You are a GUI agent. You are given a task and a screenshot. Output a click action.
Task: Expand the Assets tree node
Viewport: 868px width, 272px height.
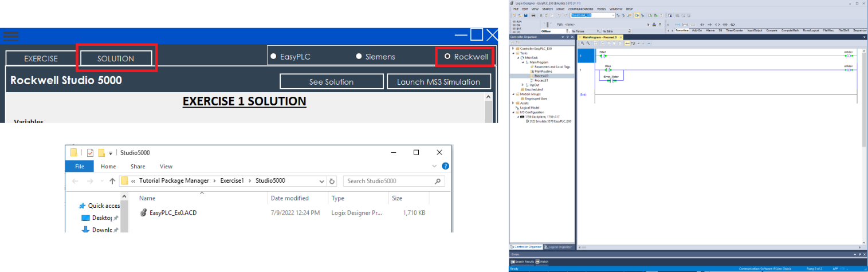coord(513,103)
